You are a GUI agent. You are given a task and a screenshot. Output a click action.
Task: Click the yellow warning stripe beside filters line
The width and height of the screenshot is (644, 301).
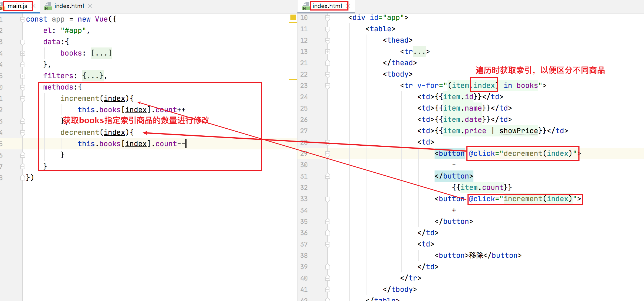coord(293,79)
